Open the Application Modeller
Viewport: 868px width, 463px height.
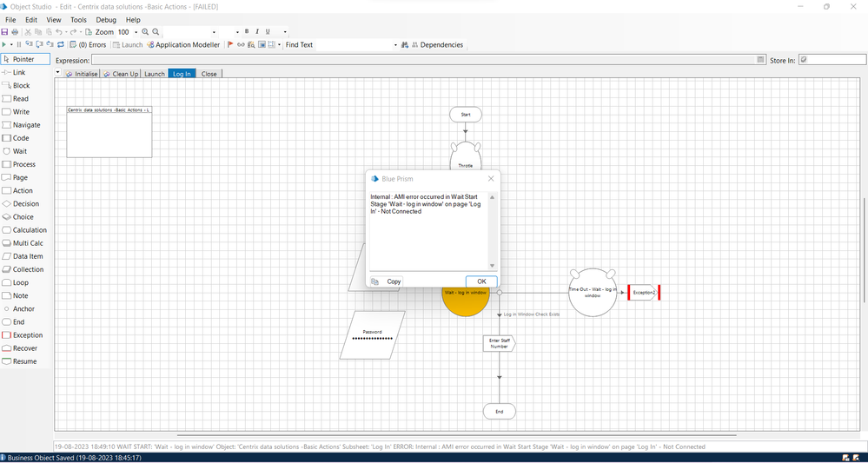coord(183,45)
